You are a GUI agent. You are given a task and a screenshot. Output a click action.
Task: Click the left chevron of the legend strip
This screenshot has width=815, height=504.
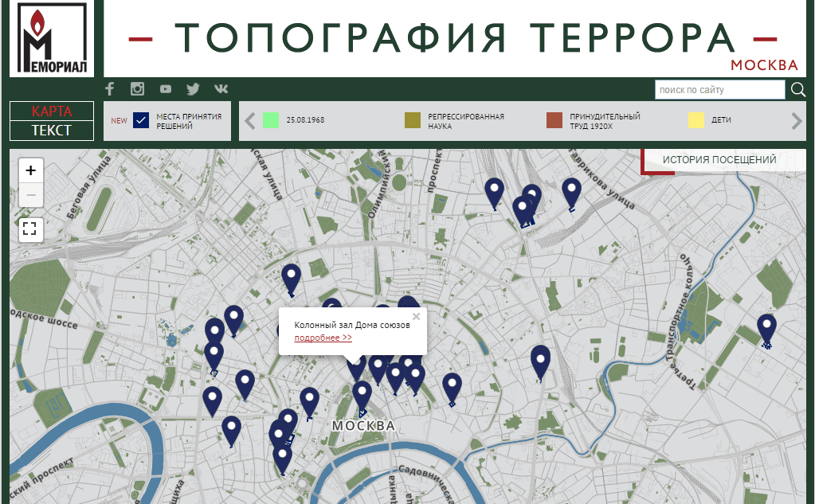coord(249,119)
